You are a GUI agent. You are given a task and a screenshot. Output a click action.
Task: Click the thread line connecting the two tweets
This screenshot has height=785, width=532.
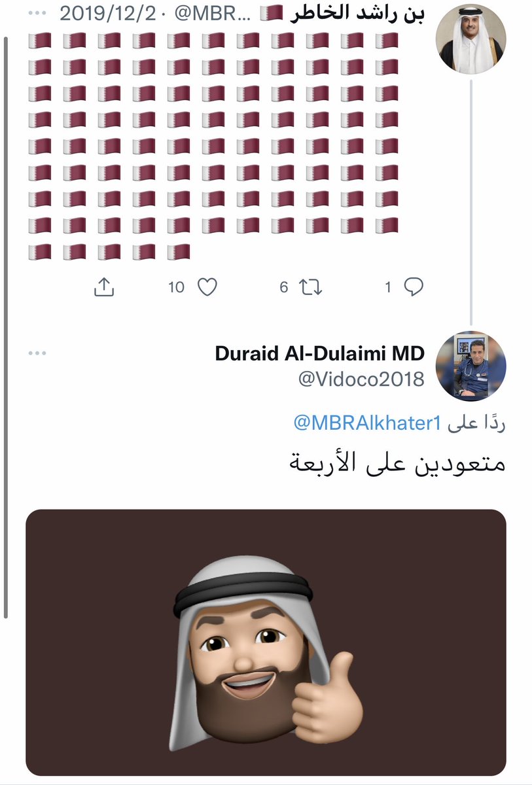[471, 200]
